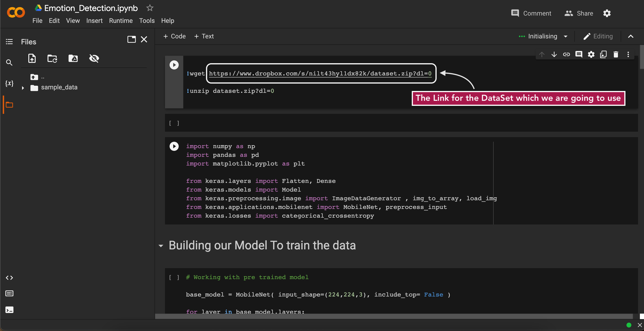Image resolution: width=644 pixels, height=331 pixels.
Task: Collapse the Building our Model section
Action: 161,246
